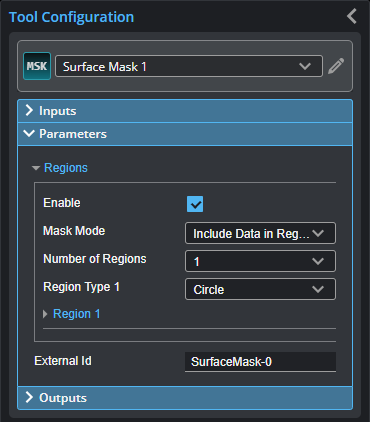The height and width of the screenshot is (422, 370).
Task: Open the Number of Regions dropdown
Action: (x=260, y=261)
